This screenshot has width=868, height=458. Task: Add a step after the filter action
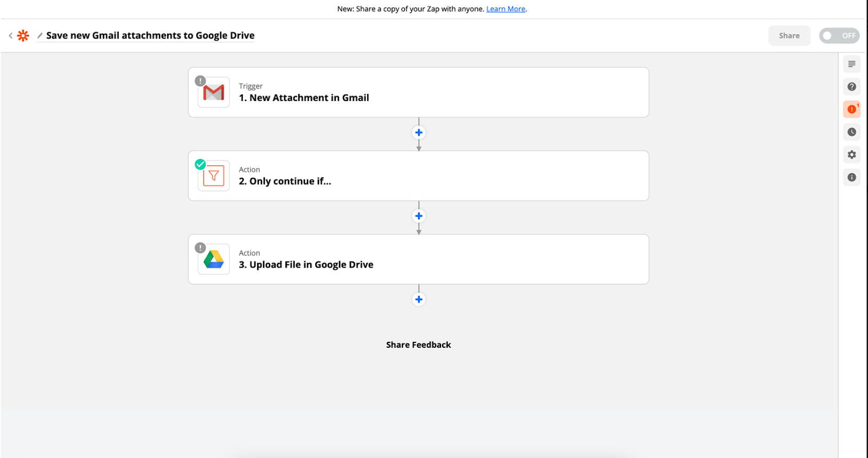pyautogui.click(x=419, y=216)
